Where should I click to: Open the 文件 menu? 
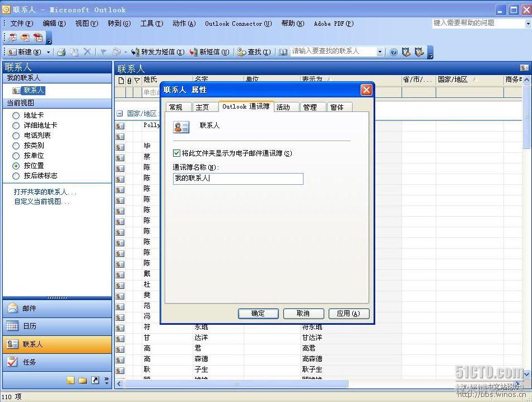pos(22,24)
